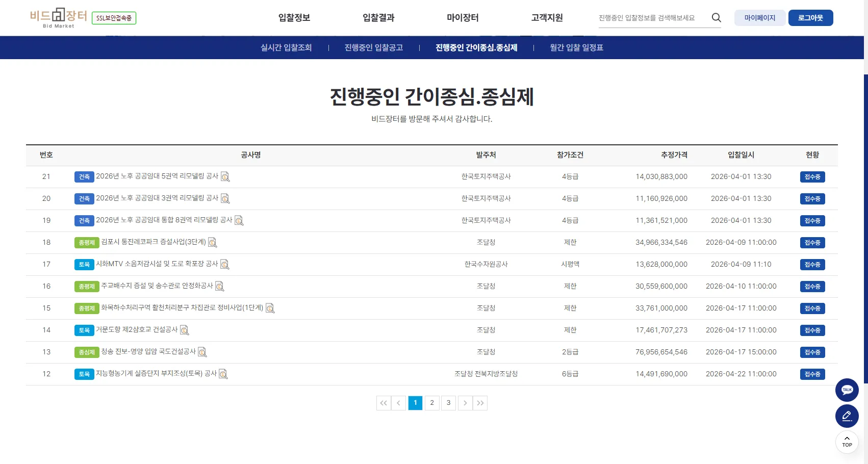This screenshot has height=464, width=868.
Task: Click last page double arrow
Action: [x=480, y=403]
